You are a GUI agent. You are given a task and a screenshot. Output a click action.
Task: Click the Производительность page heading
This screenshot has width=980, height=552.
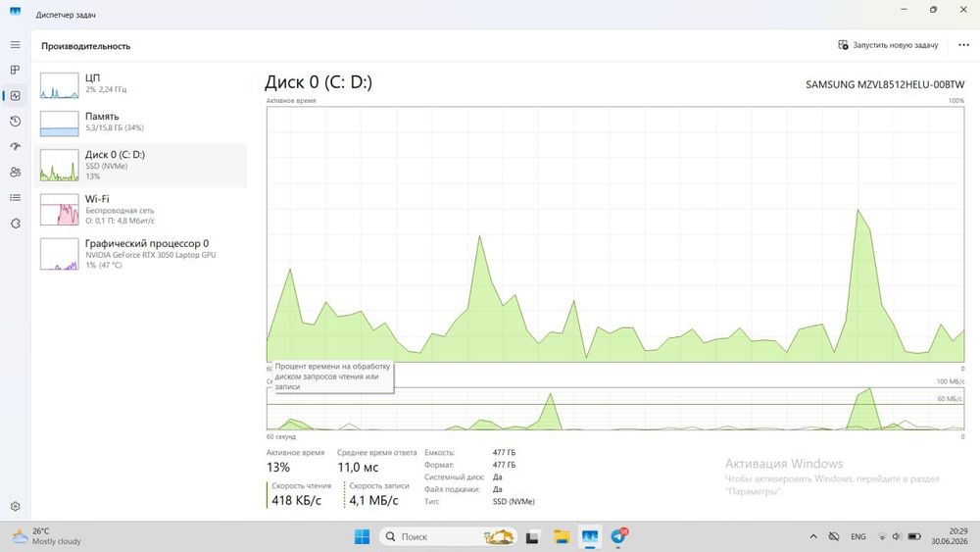[85, 46]
